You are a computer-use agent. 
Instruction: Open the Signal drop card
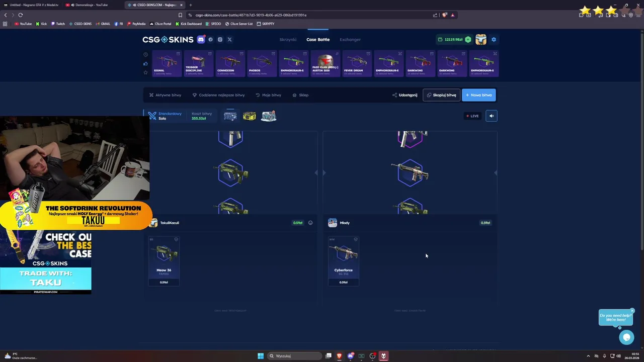tap(167, 64)
